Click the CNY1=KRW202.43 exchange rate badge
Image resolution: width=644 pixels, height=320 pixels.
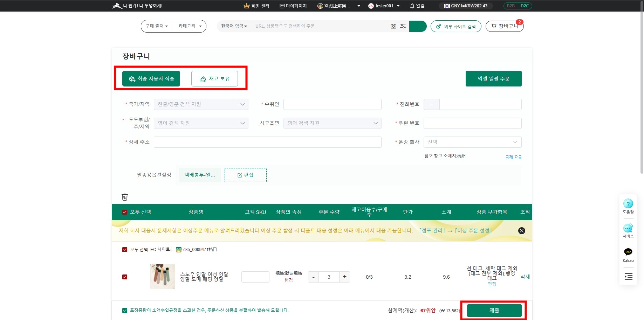coord(466,6)
